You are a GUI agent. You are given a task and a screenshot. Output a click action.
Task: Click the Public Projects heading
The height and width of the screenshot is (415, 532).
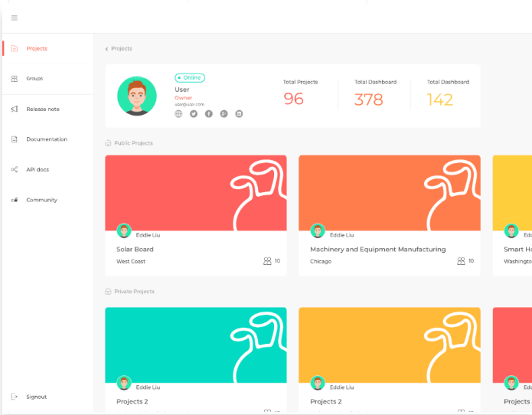point(133,143)
